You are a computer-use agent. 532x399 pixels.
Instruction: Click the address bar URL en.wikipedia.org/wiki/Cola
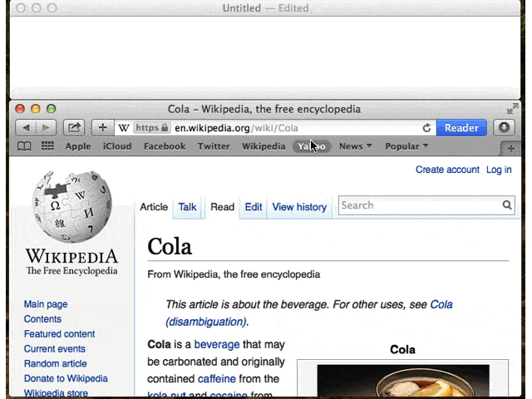pyautogui.click(x=236, y=128)
